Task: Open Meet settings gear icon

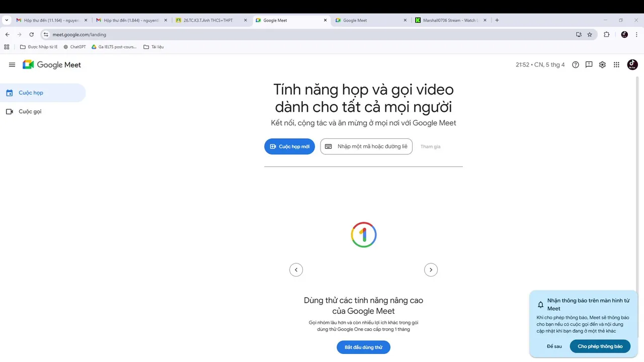Action: tap(602, 65)
